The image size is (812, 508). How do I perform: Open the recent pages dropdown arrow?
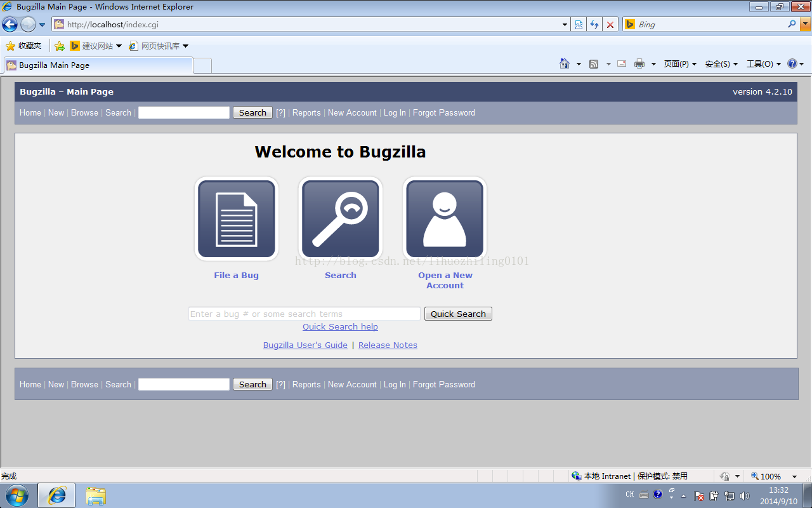coord(42,25)
